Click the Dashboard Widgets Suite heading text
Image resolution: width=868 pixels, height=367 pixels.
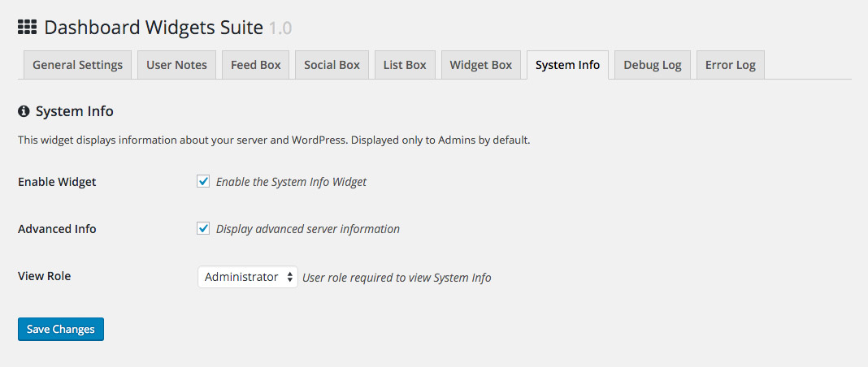pyautogui.click(x=154, y=27)
